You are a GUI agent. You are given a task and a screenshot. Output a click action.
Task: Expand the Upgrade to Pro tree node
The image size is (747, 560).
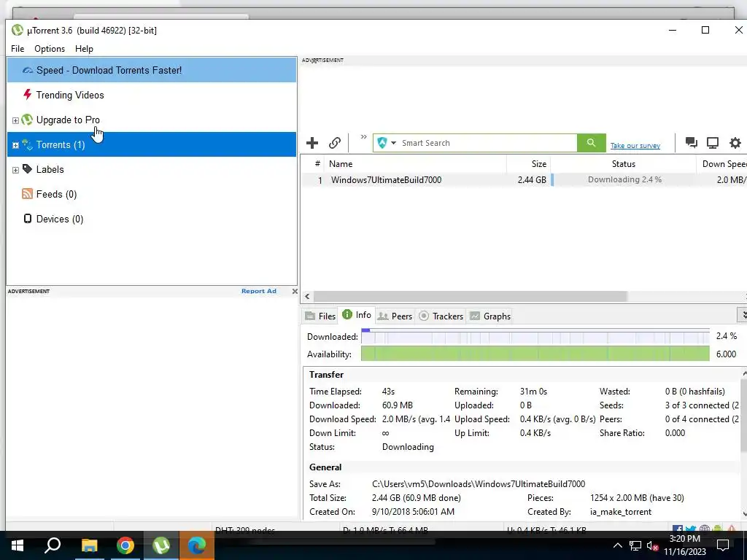[x=15, y=120]
